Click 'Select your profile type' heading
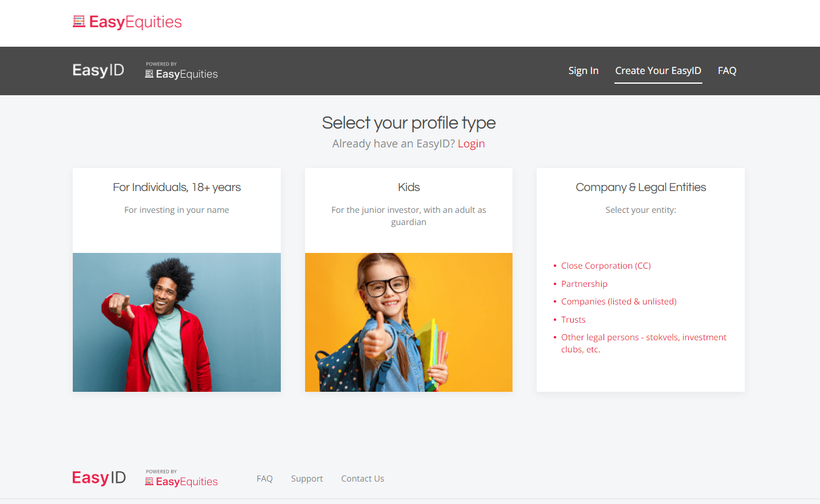 point(409,123)
